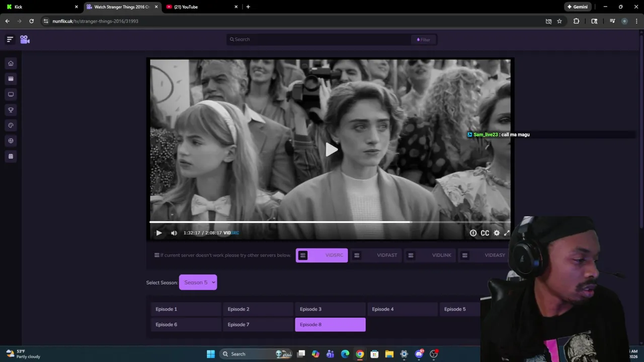
Task: Open the palette sidebar icon
Action: click(x=11, y=125)
